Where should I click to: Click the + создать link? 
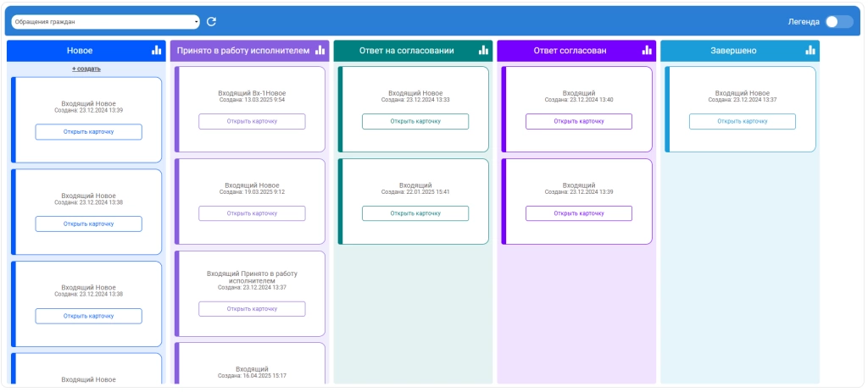point(86,69)
